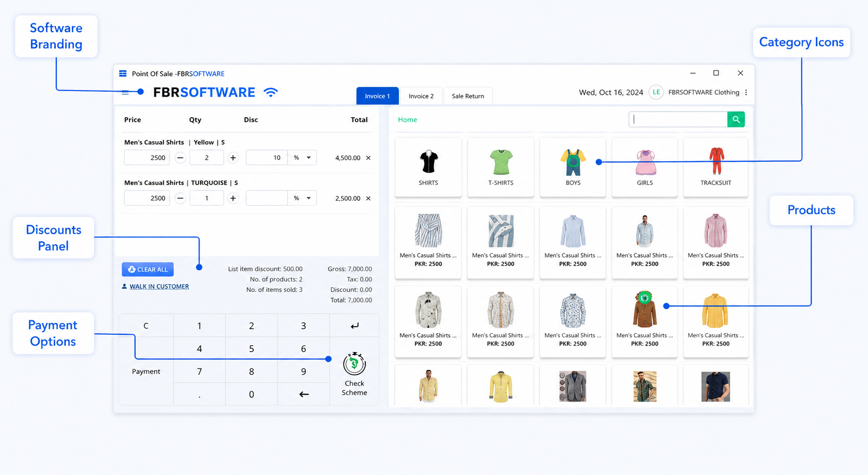Select the light blue shirt product card
Screen dimensions: 868x475
[573, 243]
